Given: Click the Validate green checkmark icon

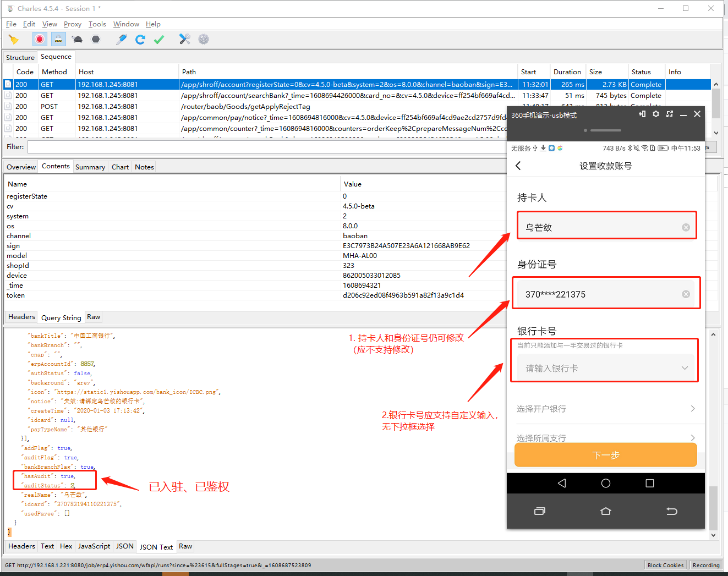Looking at the screenshot, I should [x=159, y=39].
